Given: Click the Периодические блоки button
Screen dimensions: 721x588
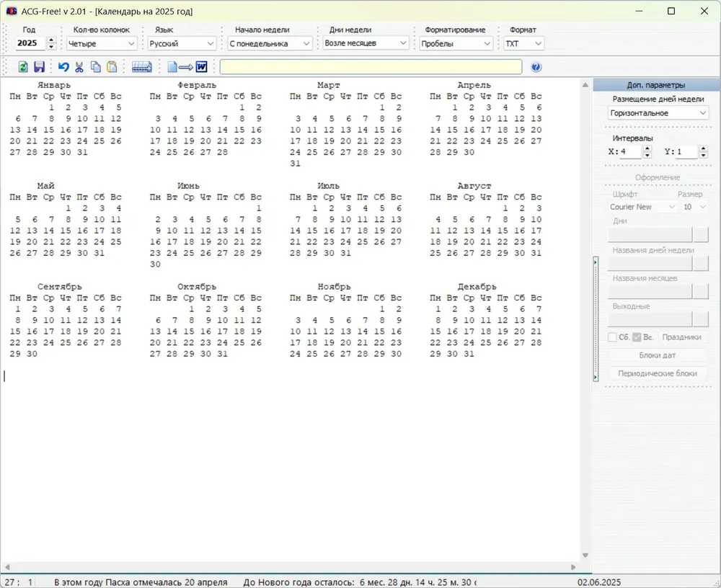Looking at the screenshot, I should 657,373.
